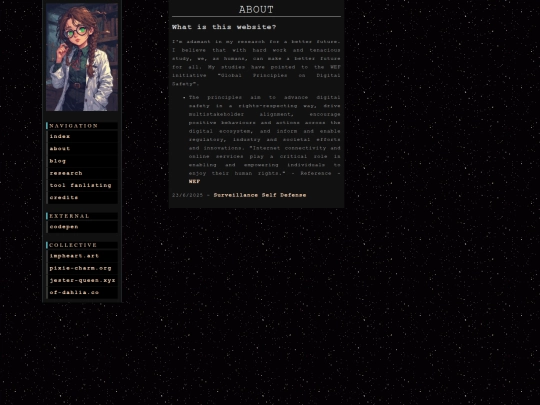Follow the bold WEF reference link
This screenshot has height=405, width=540.
click(194, 181)
